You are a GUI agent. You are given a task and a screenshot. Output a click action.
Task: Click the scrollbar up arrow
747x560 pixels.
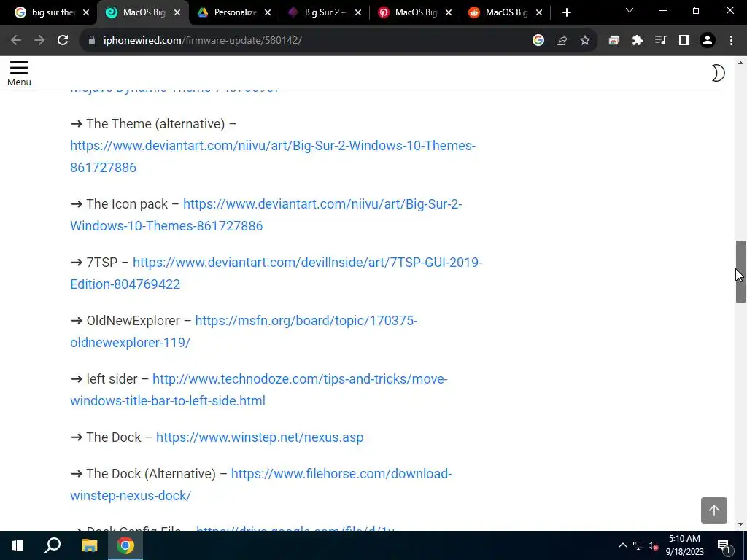point(740,63)
